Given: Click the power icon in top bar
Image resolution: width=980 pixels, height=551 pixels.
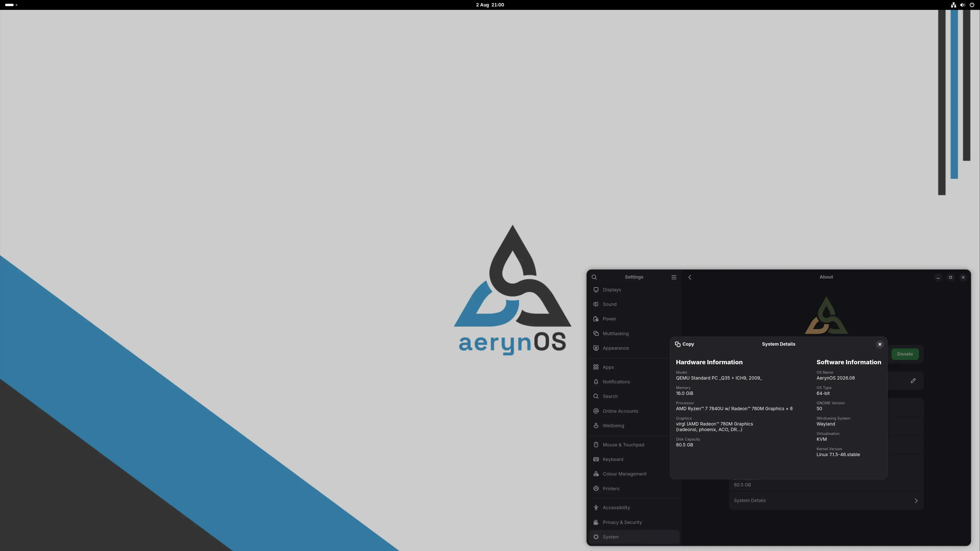Looking at the screenshot, I should (972, 5).
